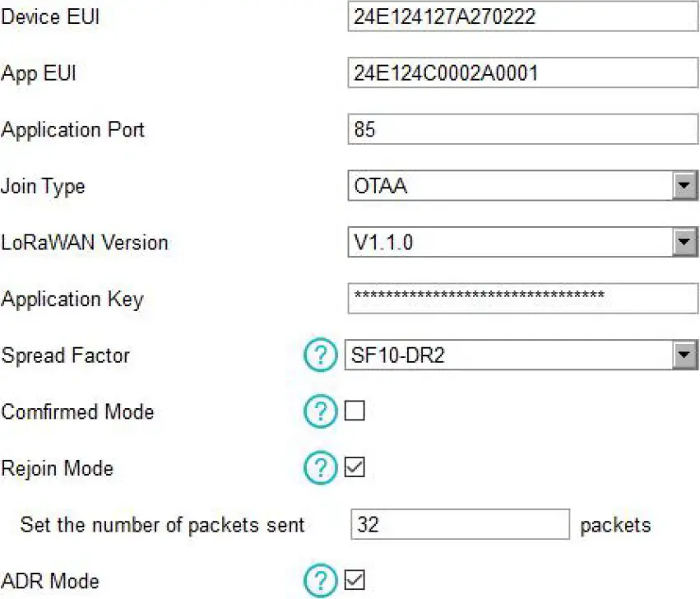Click the Device EUI input field
Image resolution: width=700 pixels, height=599 pixels.
coord(518,16)
